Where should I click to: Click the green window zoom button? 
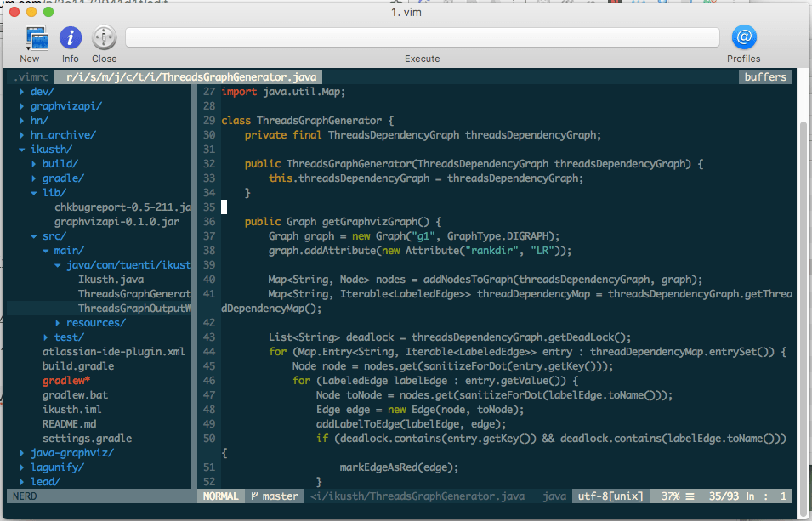click(x=48, y=13)
